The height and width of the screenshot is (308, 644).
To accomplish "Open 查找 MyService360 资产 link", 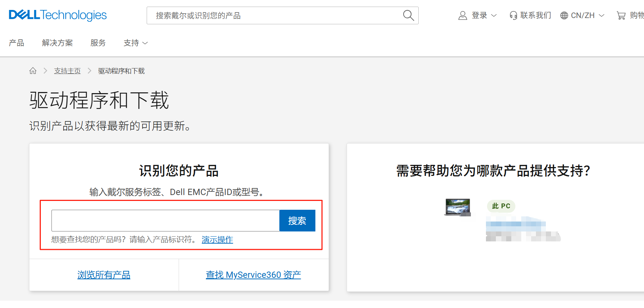I will [x=253, y=275].
